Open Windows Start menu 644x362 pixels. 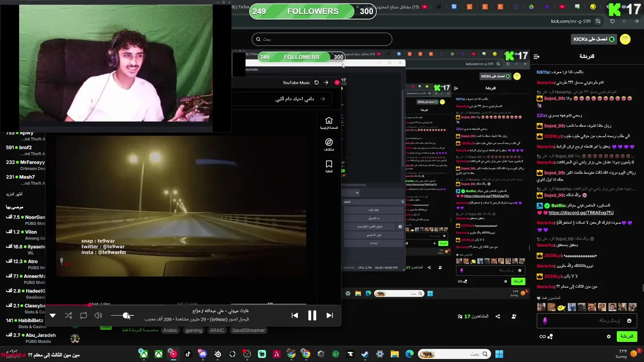click(499, 354)
